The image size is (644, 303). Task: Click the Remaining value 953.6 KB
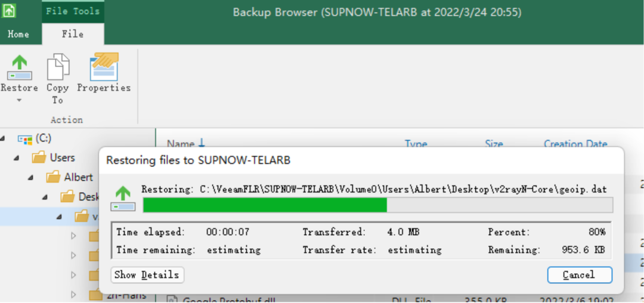click(x=584, y=250)
